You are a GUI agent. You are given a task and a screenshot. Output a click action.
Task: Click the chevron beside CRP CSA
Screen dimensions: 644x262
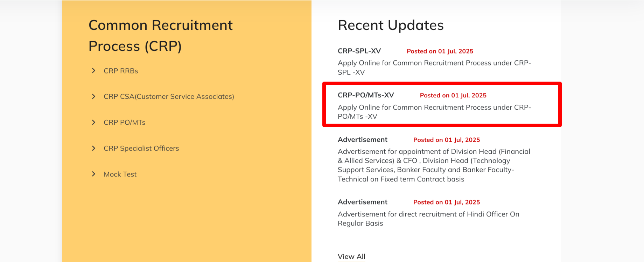pyautogui.click(x=93, y=96)
